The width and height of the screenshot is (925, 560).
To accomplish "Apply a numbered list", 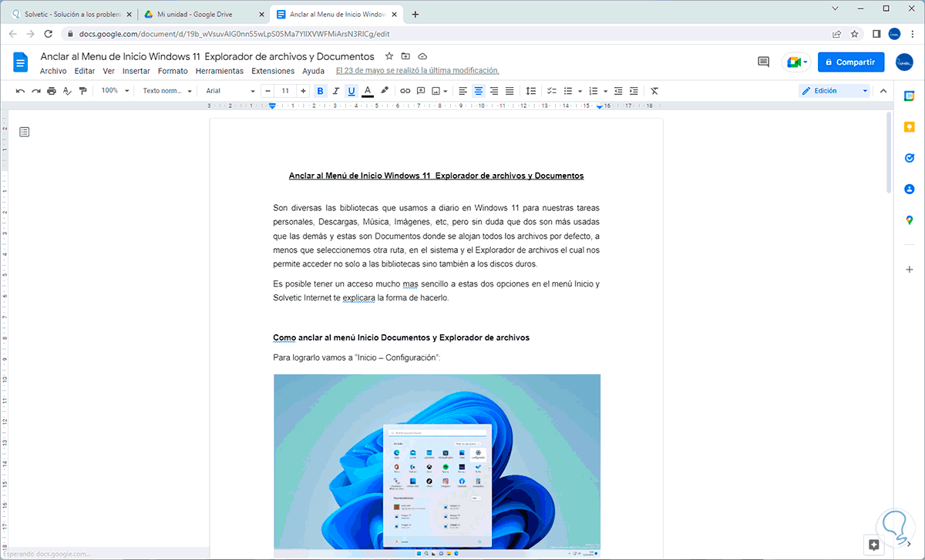I will (594, 91).
